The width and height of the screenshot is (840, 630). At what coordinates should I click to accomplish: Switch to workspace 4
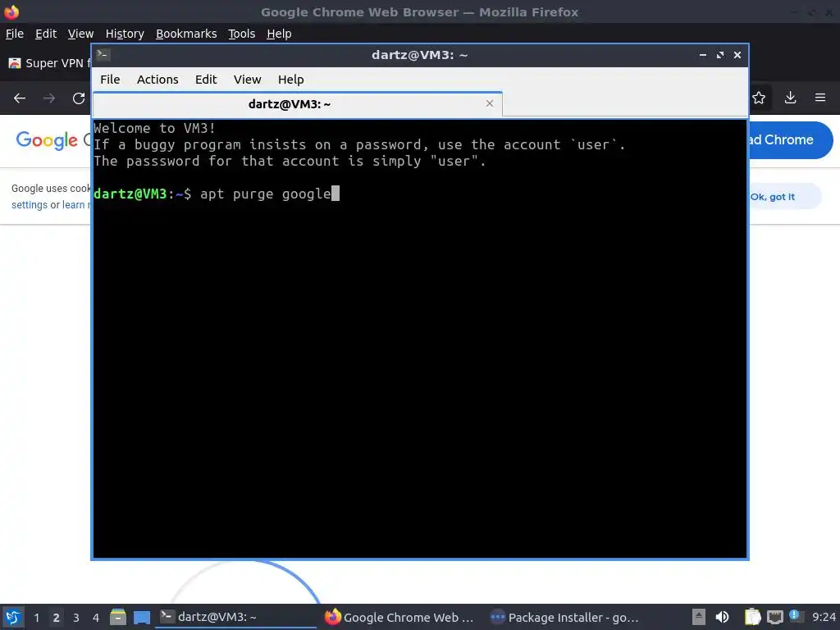tap(96, 618)
